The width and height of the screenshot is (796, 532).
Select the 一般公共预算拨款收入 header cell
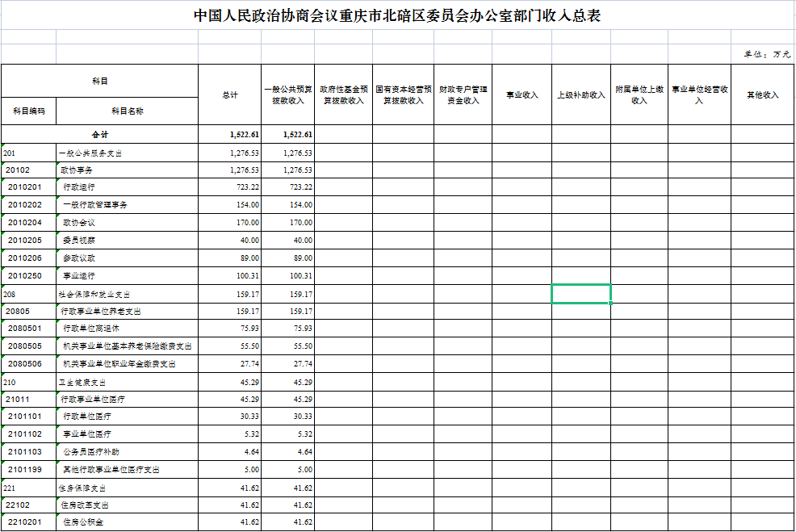pos(288,94)
